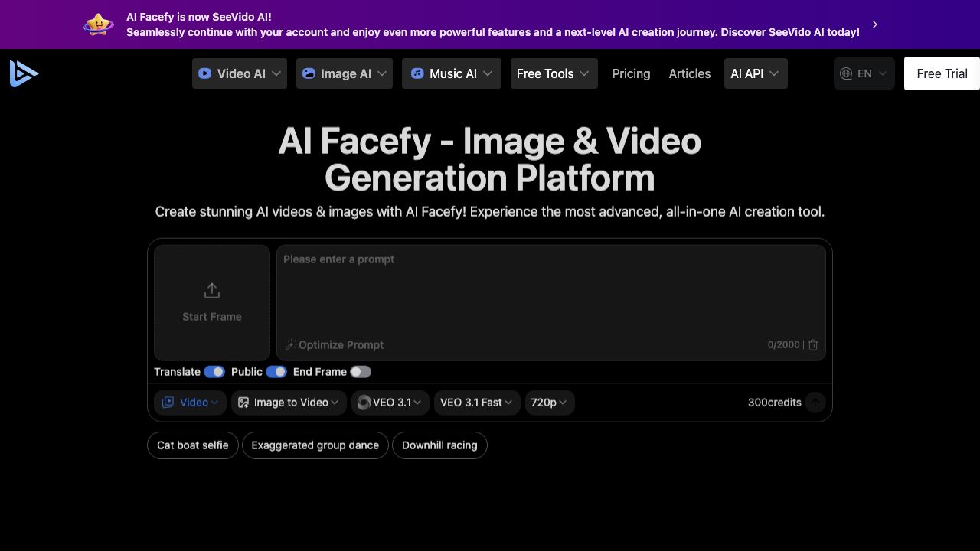Click the VEO 3.1 model logo icon
Viewport: 980px width, 551px height.
[x=364, y=403]
